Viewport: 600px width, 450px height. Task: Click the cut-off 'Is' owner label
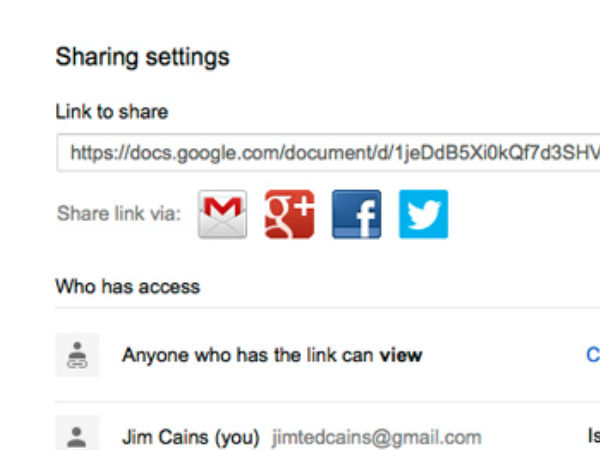point(593,436)
